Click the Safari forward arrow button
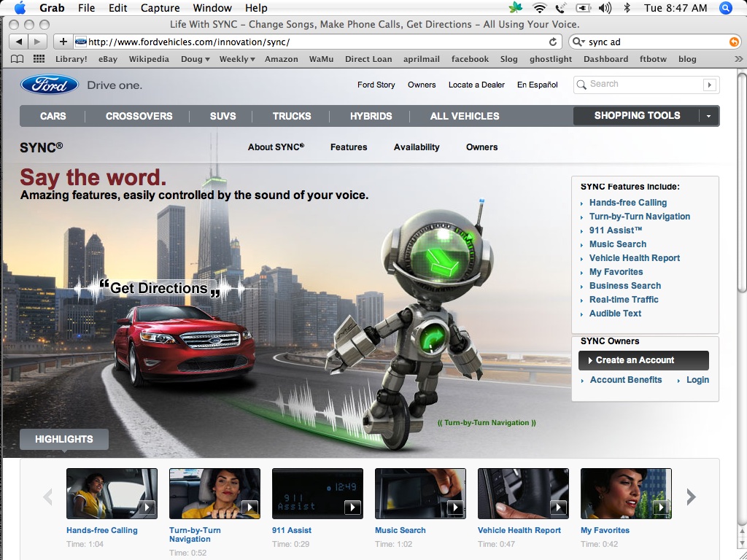The width and height of the screenshot is (747, 560). point(37,42)
